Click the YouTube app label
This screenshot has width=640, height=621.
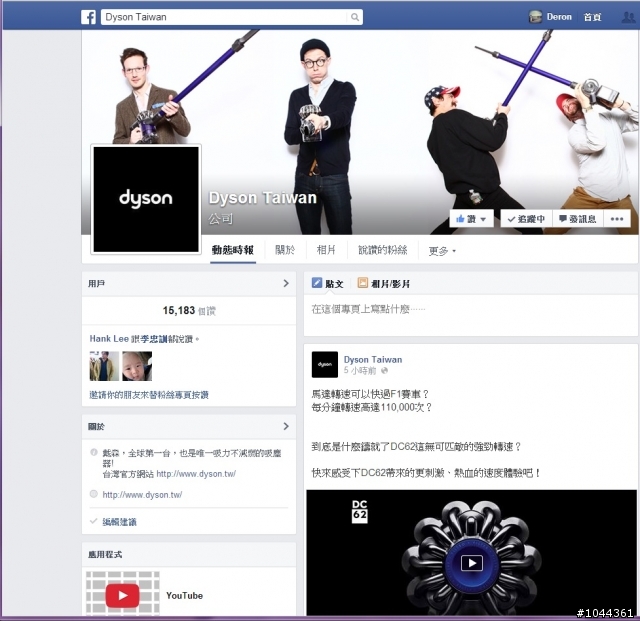click(184, 596)
